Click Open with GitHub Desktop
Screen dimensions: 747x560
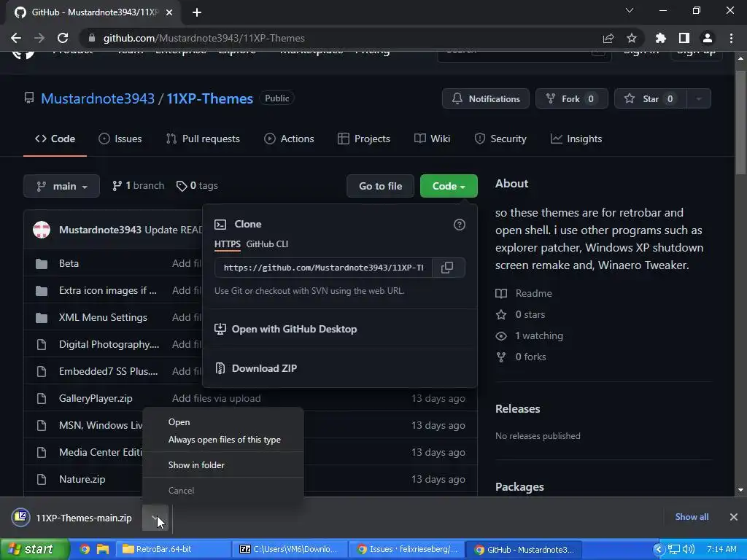(340, 329)
